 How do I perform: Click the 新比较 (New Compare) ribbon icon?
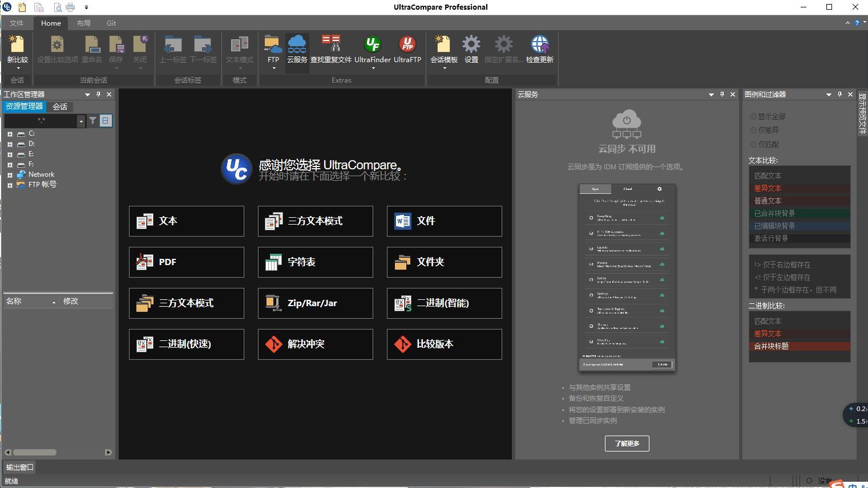[x=17, y=46]
